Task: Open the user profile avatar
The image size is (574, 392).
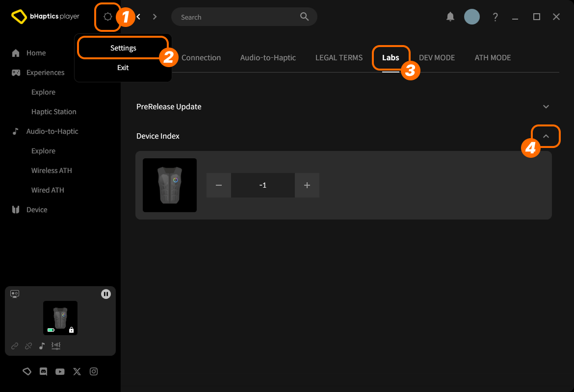Action: pos(472,17)
